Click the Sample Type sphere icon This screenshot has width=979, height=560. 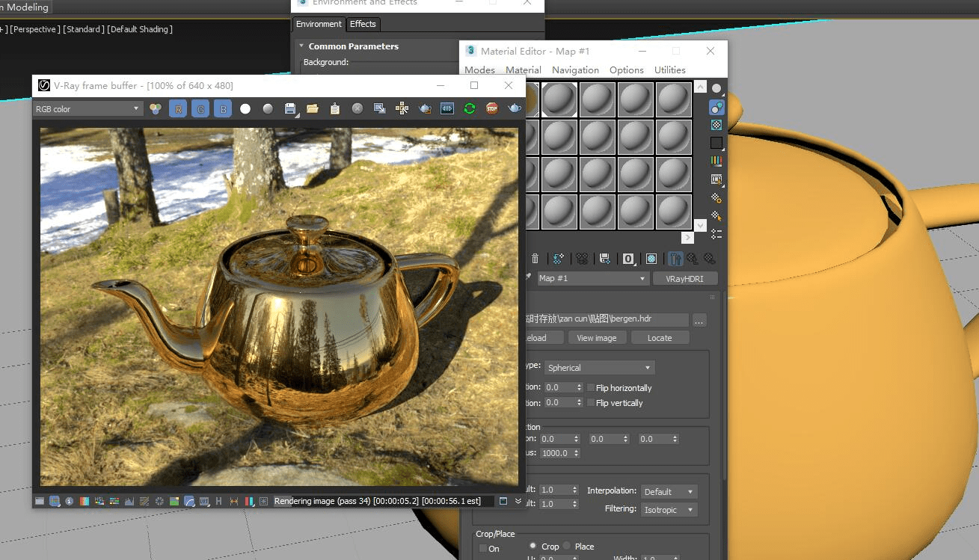point(716,88)
